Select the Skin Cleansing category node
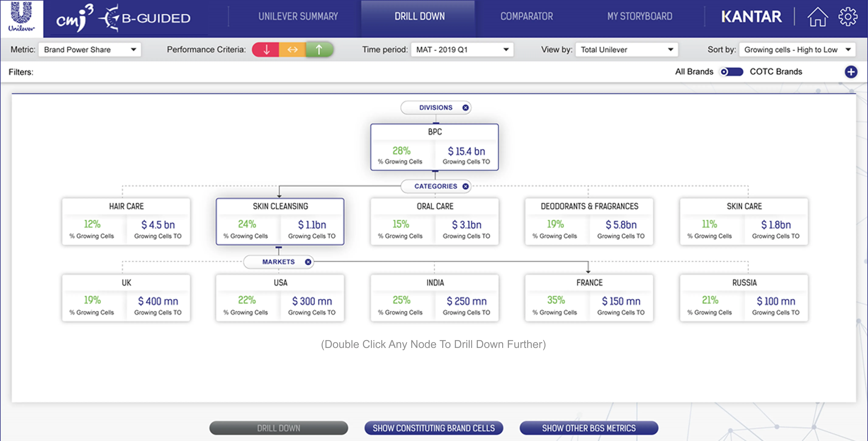The width and height of the screenshot is (868, 441). click(280, 222)
